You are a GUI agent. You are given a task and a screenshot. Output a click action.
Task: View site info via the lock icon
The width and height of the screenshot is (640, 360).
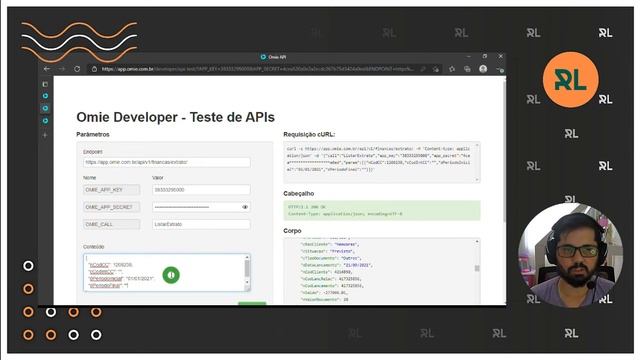coord(94,69)
